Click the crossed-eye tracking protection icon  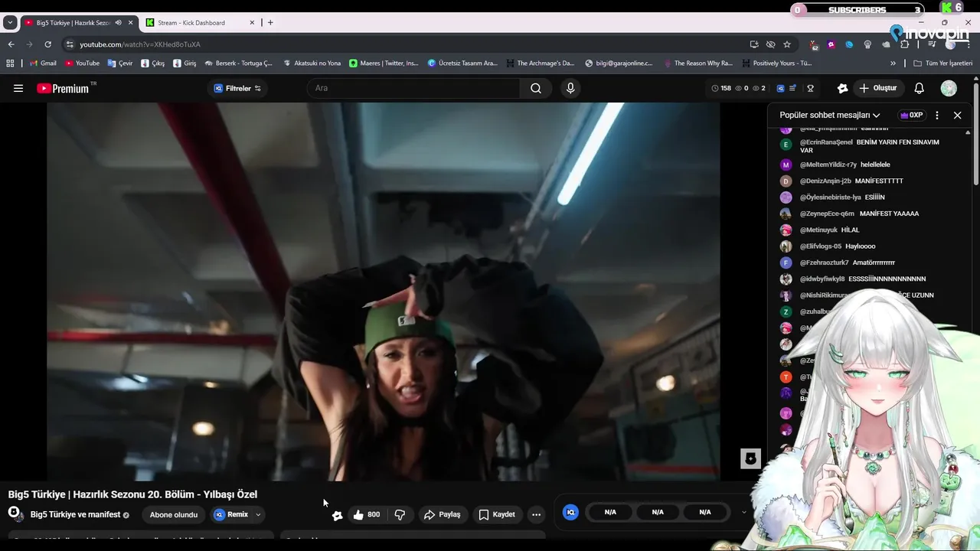tap(771, 44)
